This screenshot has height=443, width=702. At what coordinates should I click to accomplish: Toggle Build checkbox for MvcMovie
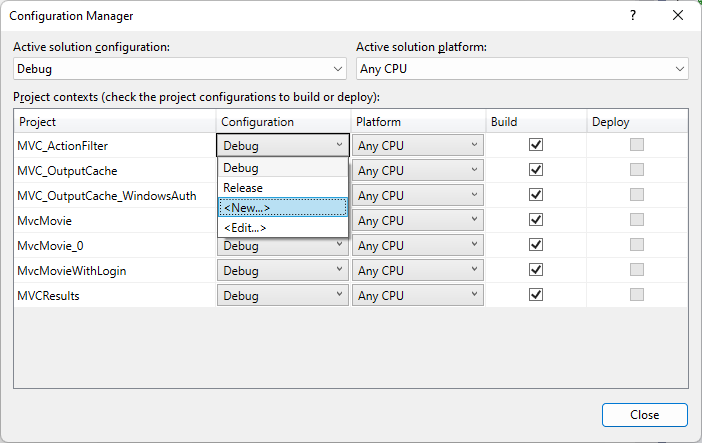pyautogui.click(x=536, y=220)
